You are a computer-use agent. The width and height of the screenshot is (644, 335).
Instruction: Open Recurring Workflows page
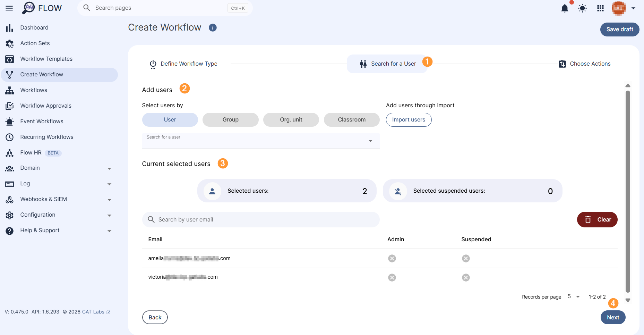coord(59,137)
